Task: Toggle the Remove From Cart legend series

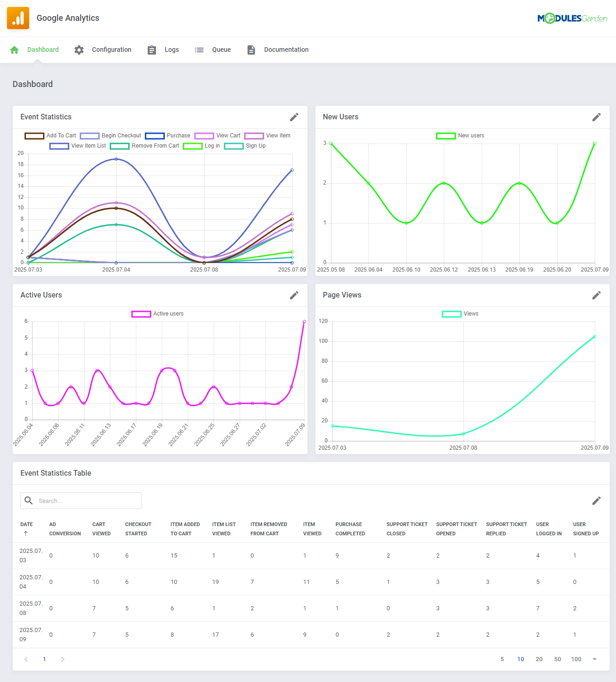Action: 144,146
